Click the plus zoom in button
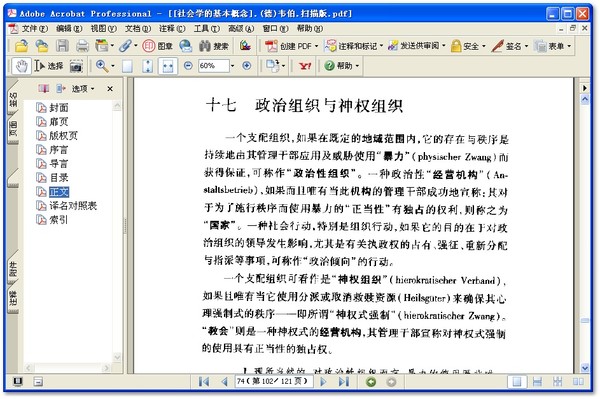 click(247, 66)
